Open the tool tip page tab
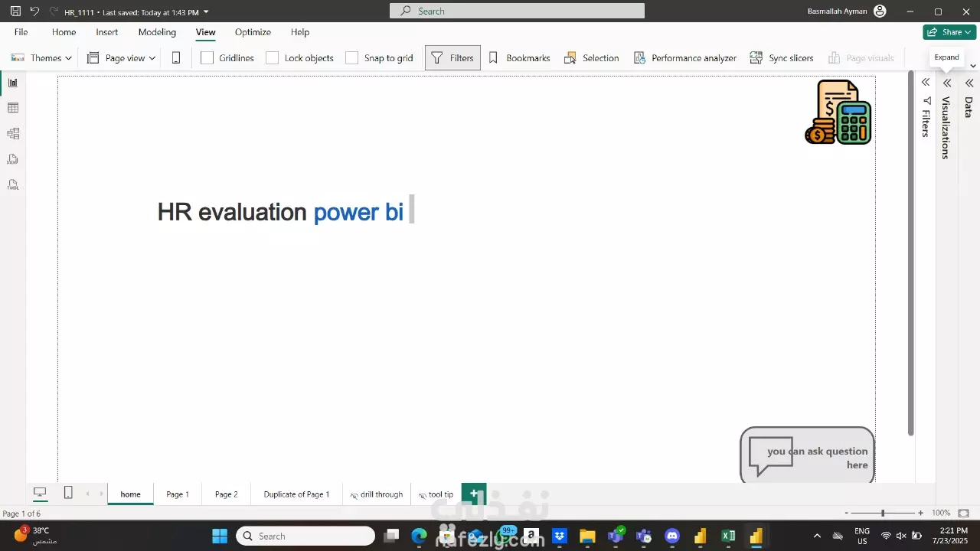This screenshot has height=551, width=980. pyautogui.click(x=436, y=494)
